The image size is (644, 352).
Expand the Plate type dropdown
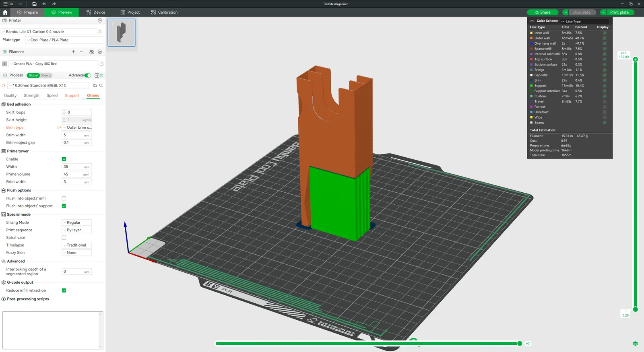[x=64, y=40]
